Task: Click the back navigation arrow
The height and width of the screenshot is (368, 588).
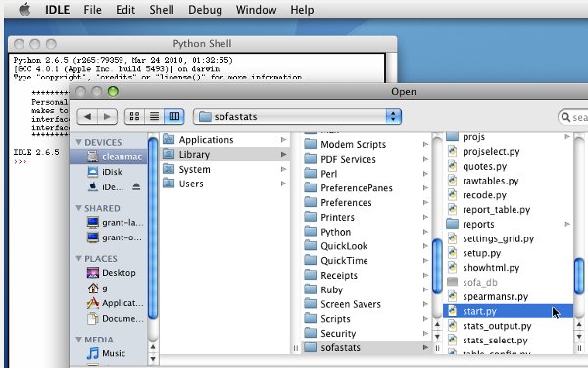Action: [x=87, y=117]
